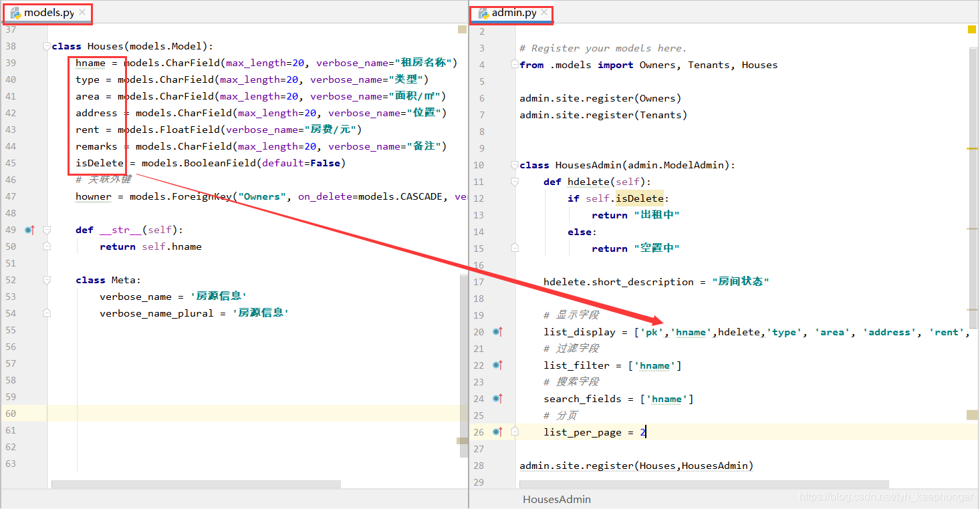Click line number 38 in models.py gutter
This screenshot has height=509, width=980.
[10, 46]
